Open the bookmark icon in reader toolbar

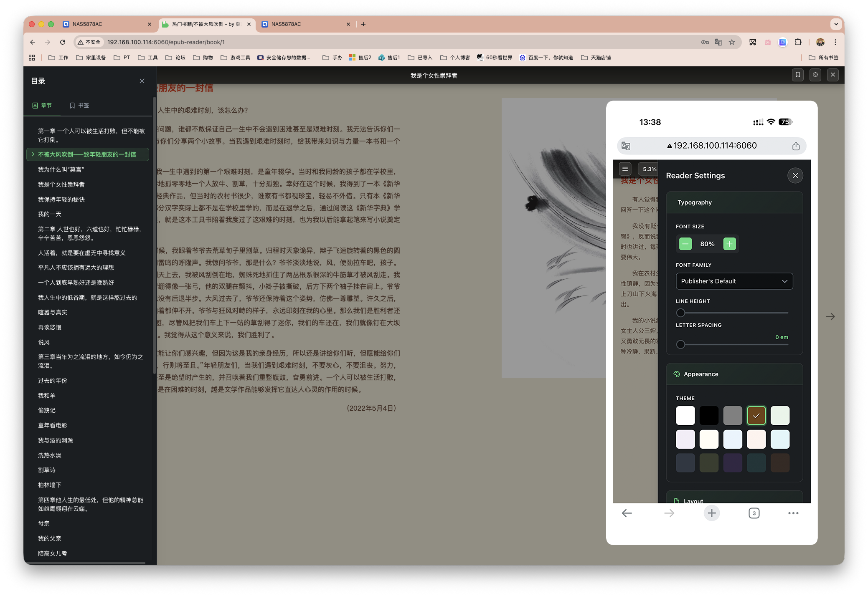click(x=798, y=75)
